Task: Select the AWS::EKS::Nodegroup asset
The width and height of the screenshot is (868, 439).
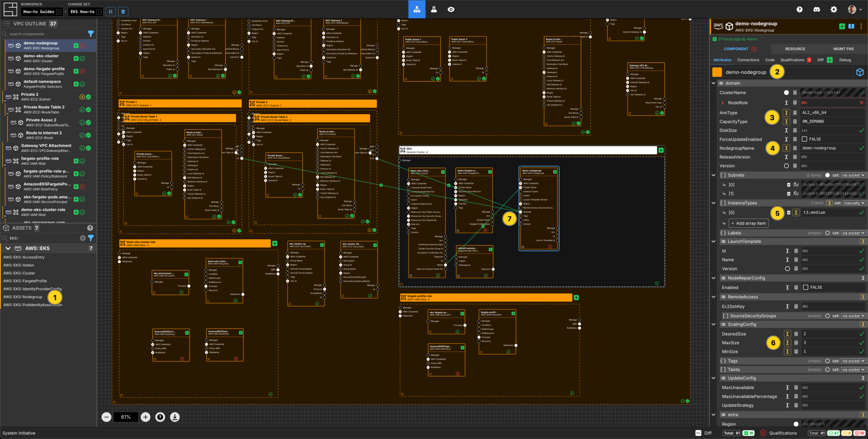Action: (x=23, y=297)
